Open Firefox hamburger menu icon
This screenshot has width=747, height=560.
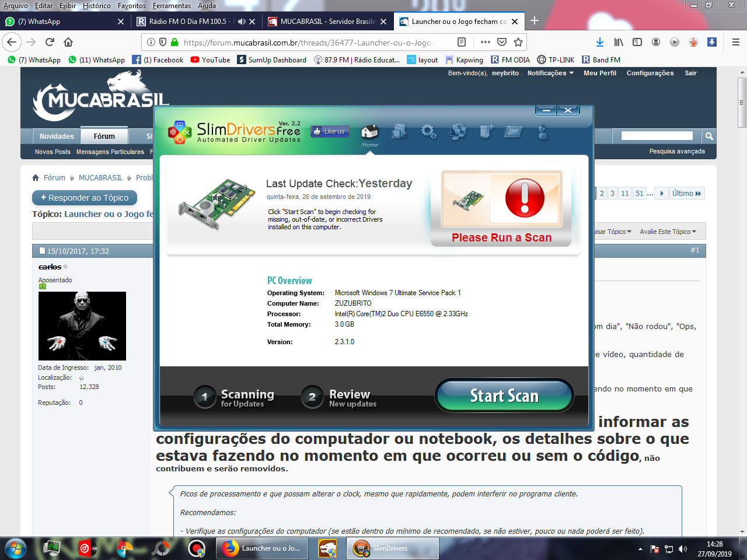[x=735, y=42]
